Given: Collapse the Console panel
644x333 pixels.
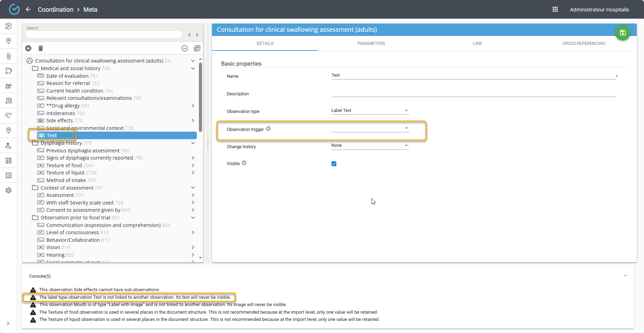Looking at the screenshot, I should [625, 276].
